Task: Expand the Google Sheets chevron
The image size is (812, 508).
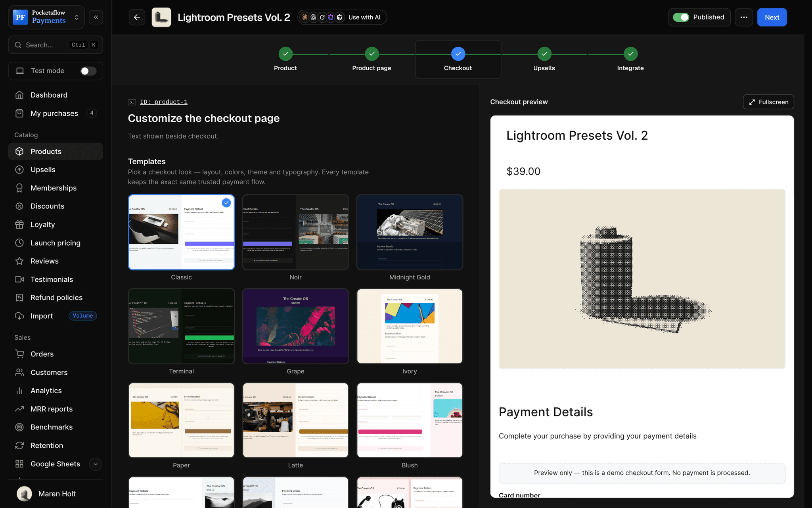Action: pos(95,464)
